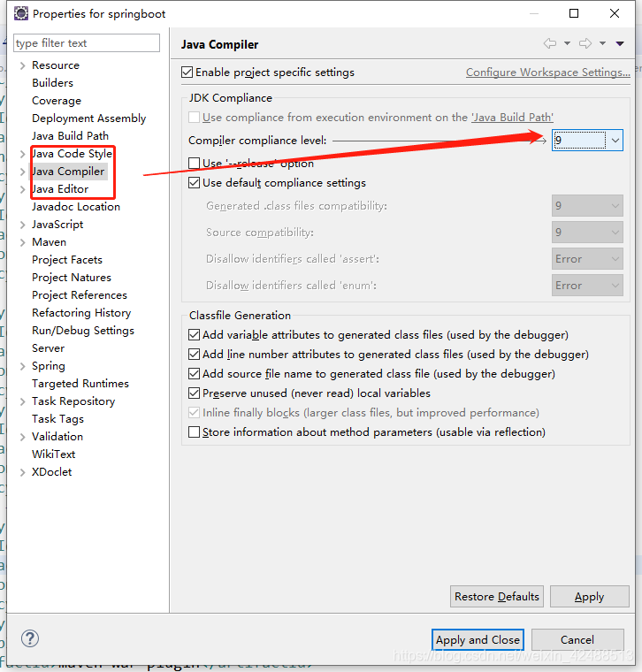
Task: Open Disallow identifiers called 'assert' dropdown
Action: coord(587,259)
